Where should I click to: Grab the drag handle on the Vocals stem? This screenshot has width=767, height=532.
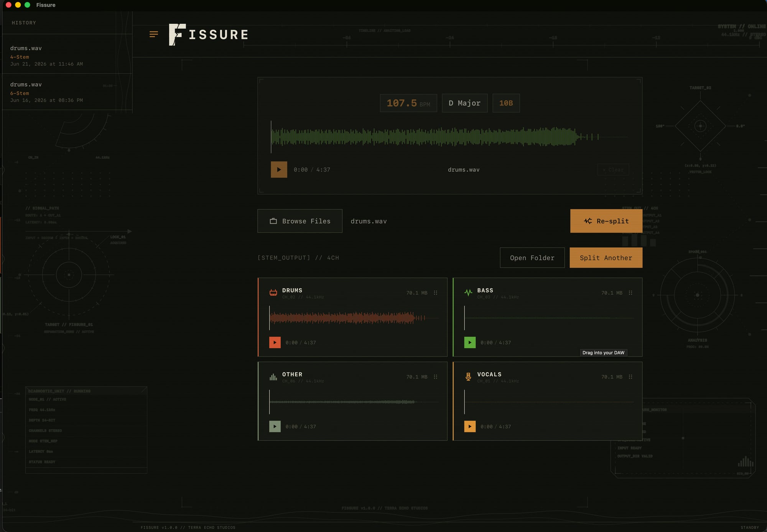pos(630,377)
